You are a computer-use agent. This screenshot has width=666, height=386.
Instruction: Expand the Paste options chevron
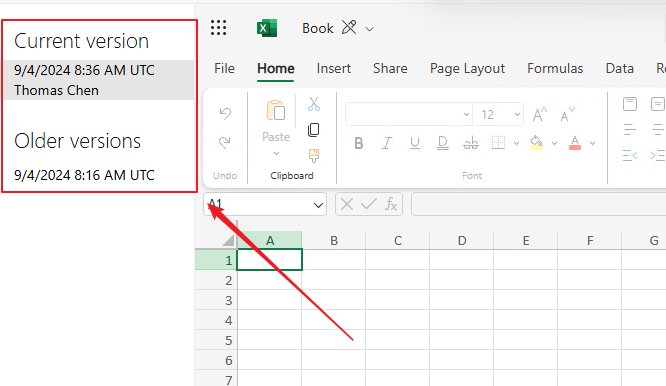pos(276,153)
